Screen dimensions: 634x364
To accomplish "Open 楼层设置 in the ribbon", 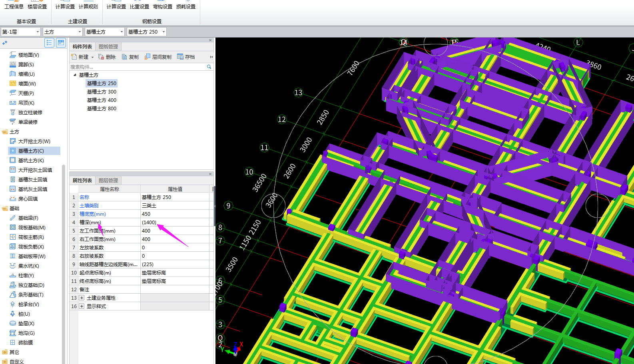I will 37,7.
